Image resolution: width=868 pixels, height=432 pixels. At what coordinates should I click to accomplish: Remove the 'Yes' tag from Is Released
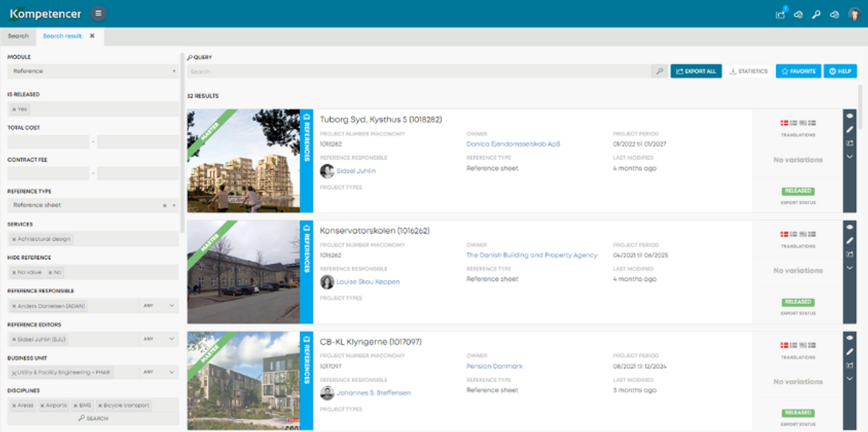click(x=14, y=110)
